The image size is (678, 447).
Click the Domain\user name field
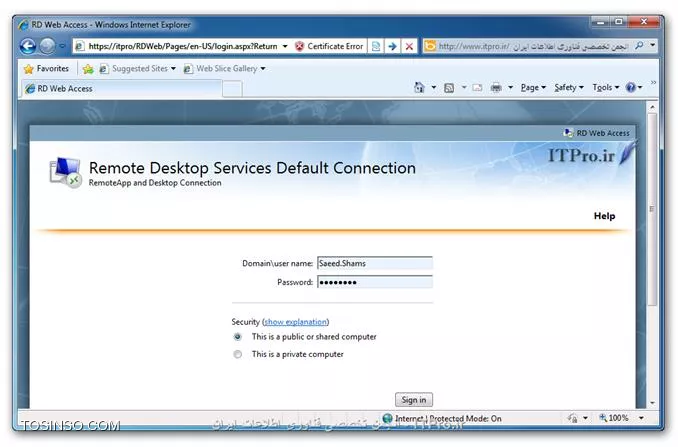click(374, 263)
